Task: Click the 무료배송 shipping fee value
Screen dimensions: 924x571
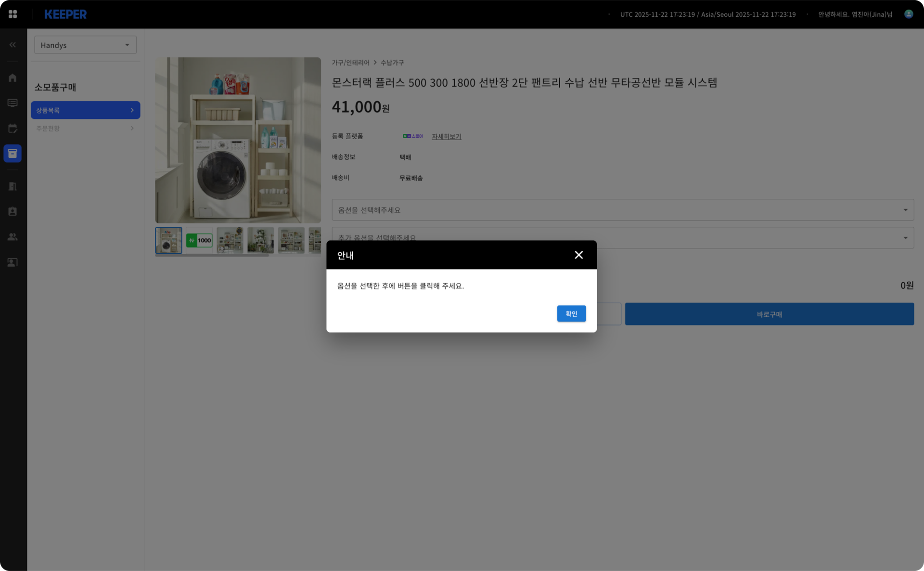Action: point(411,178)
